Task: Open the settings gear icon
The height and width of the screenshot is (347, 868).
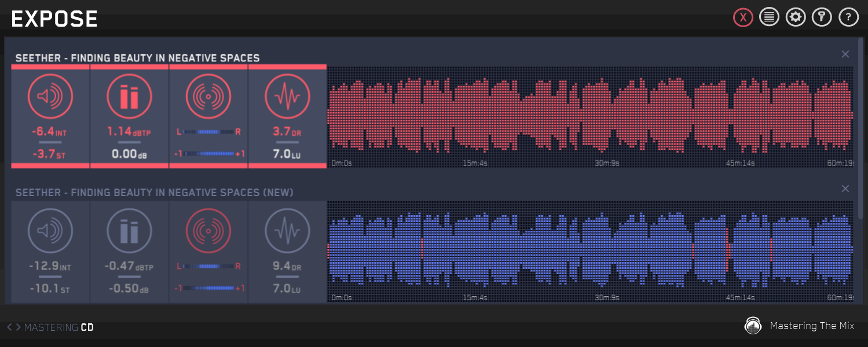Action: tap(796, 17)
